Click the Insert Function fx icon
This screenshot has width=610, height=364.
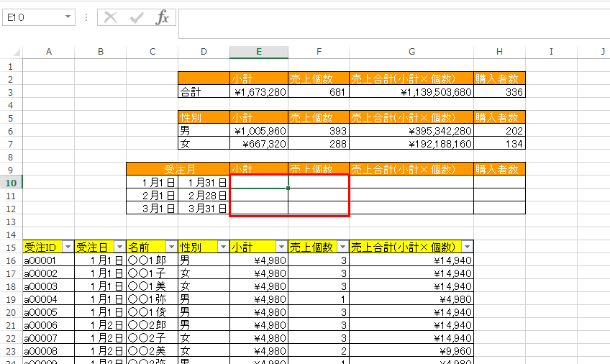point(163,17)
